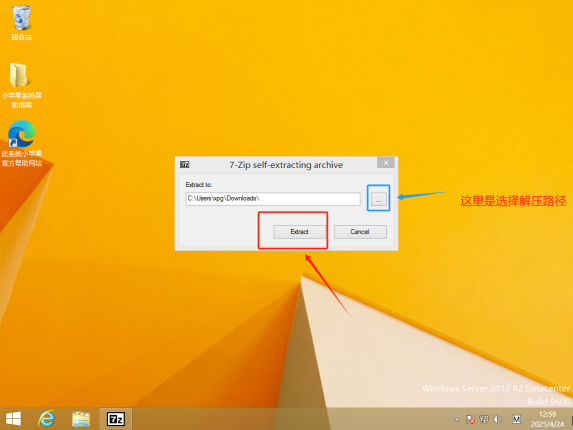The height and width of the screenshot is (430, 573).
Task: Click the network tray icon
Action: [484, 419]
